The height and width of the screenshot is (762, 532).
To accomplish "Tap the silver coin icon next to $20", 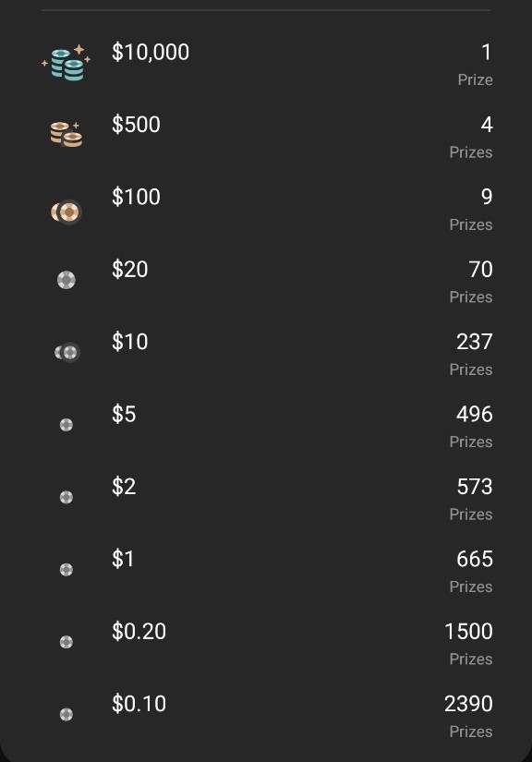I will click(x=66, y=279).
